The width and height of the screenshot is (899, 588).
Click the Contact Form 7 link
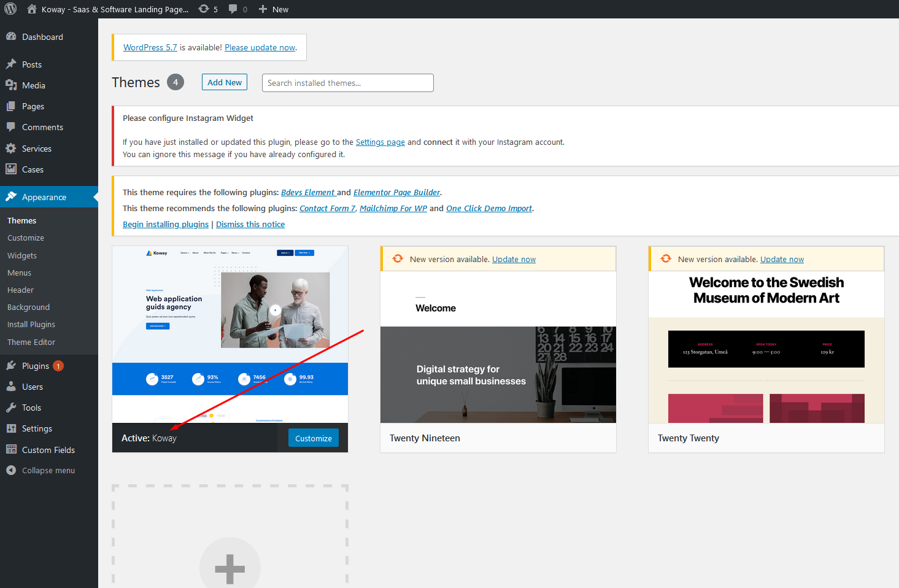click(328, 208)
